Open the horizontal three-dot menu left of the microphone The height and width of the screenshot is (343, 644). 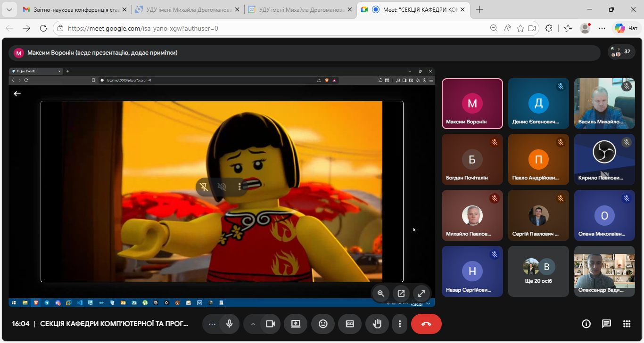coord(212,324)
